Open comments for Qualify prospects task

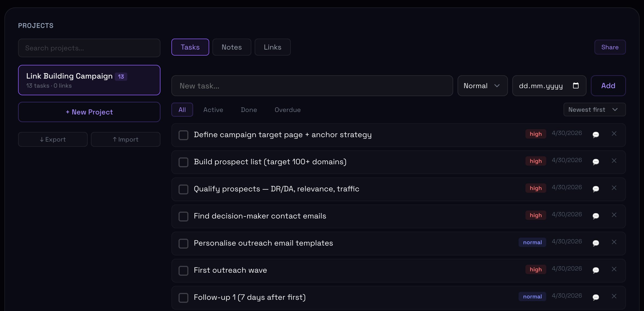(x=596, y=189)
